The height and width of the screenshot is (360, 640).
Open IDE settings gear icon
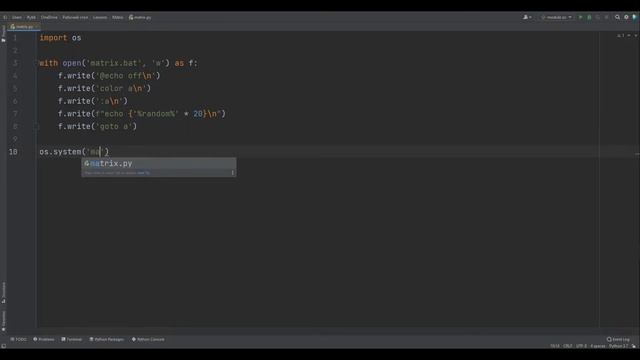(x=626, y=17)
